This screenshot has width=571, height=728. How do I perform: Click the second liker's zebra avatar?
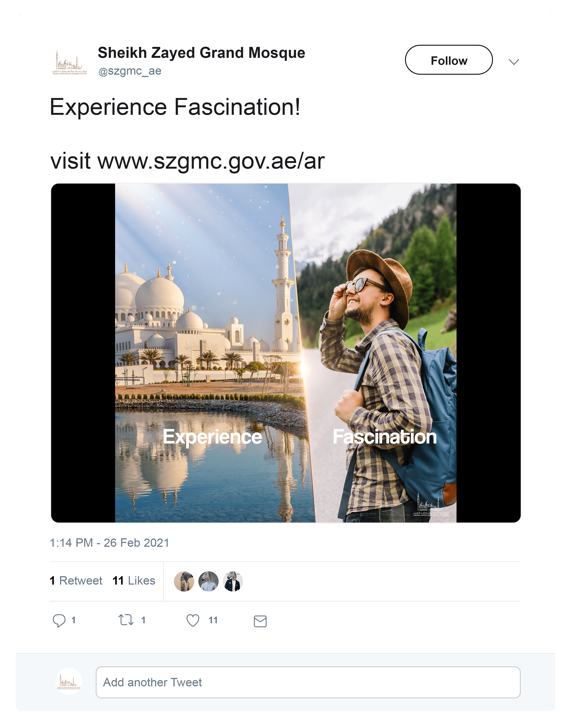click(x=208, y=581)
